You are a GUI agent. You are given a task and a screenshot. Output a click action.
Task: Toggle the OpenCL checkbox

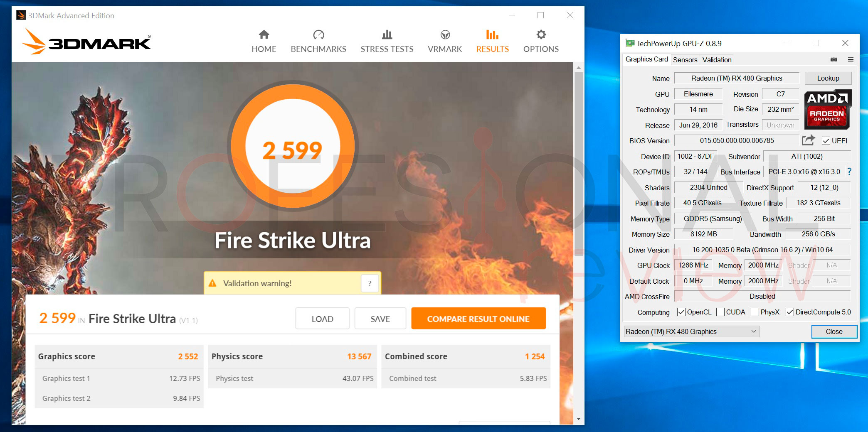click(681, 312)
